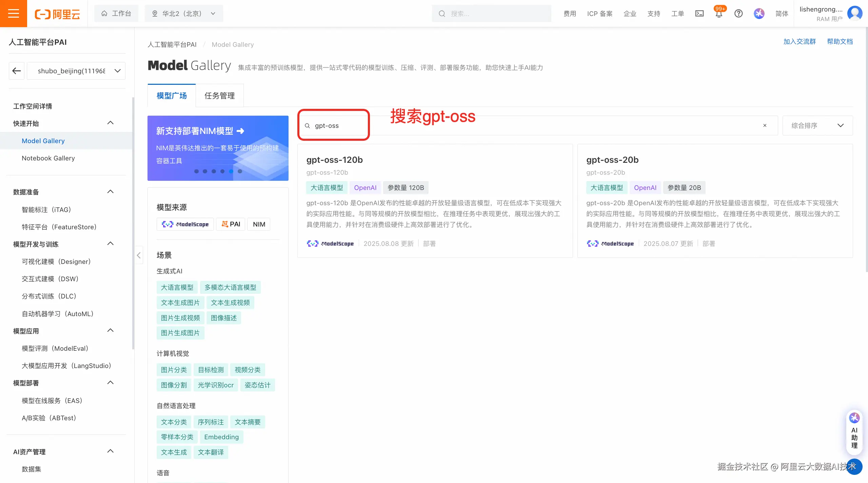Select the last banner carousel dot
868x483 pixels.
point(240,171)
